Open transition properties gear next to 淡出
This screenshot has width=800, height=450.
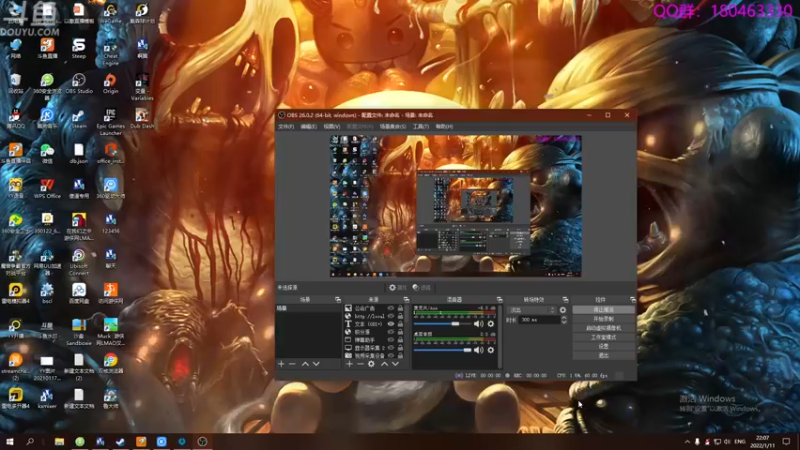pyautogui.click(x=563, y=310)
